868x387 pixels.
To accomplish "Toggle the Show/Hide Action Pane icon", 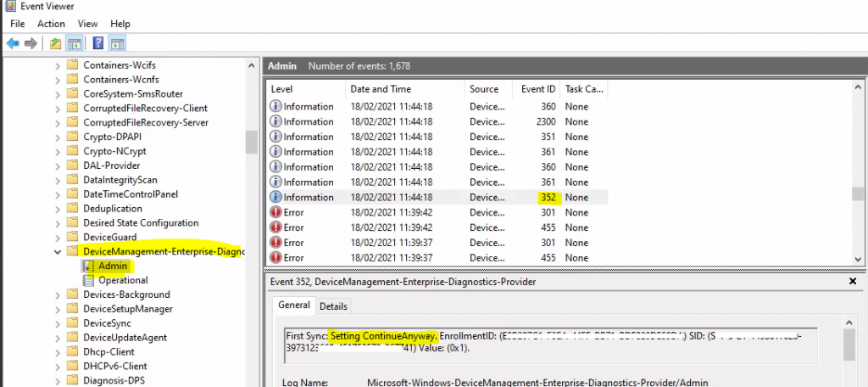I will coord(117,43).
